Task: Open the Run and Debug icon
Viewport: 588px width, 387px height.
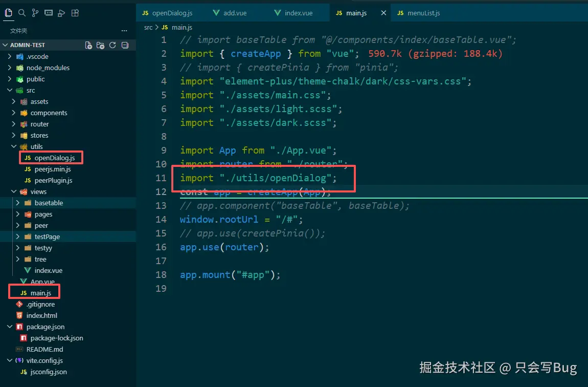Action: pos(61,13)
